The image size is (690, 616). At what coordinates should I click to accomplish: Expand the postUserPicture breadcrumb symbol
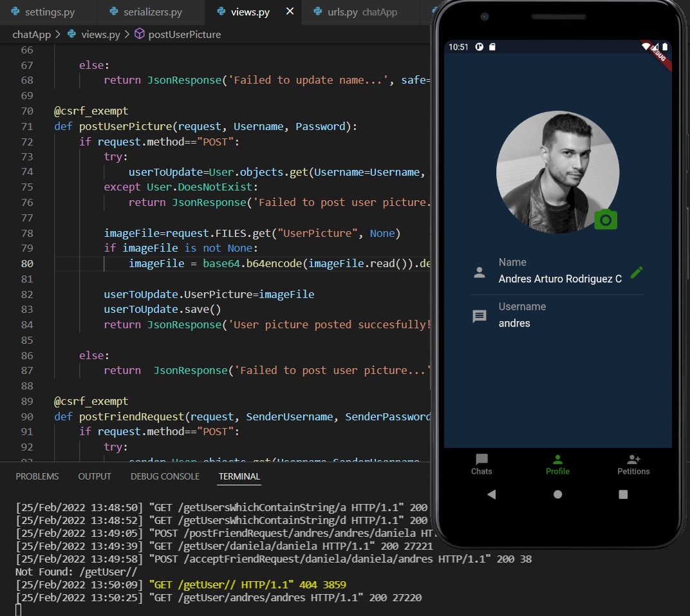pos(184,34)
